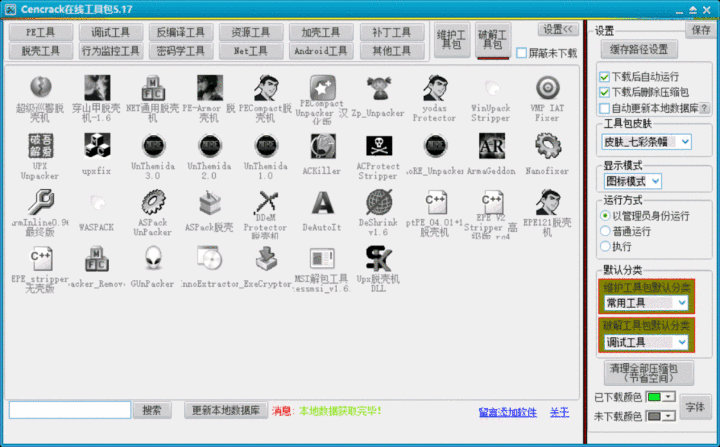Click the green 已下载颜色 swatch
Image resolution: width=720 pixels, height=447 pixels.
pyautogui.click(x=654, y=397)
